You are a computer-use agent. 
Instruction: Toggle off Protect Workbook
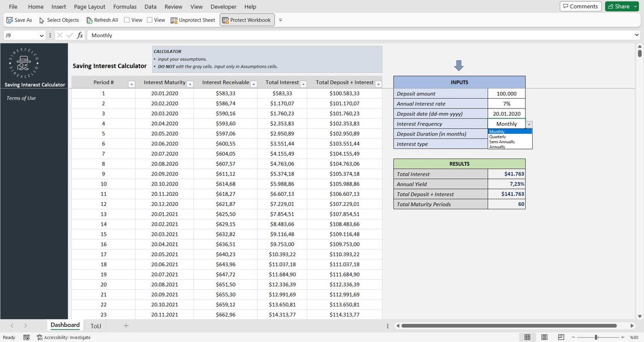(247, 20)
